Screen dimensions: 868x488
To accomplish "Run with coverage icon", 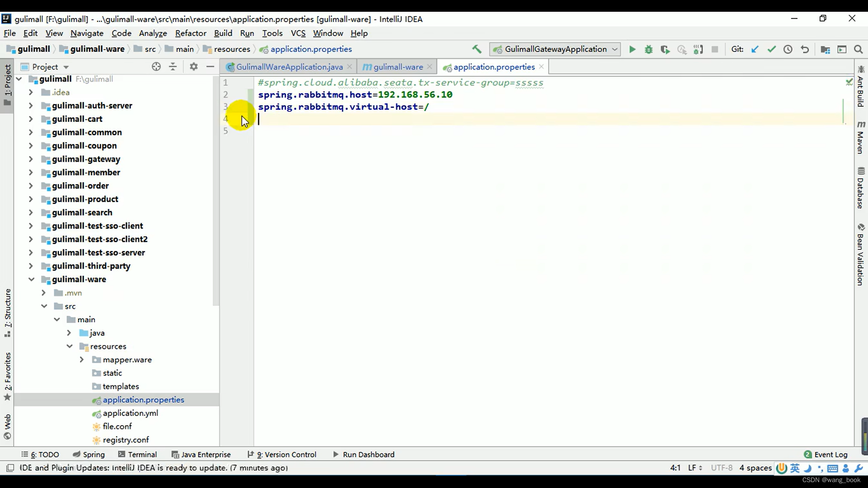I will pyautogui.click(x=665, y=49).
